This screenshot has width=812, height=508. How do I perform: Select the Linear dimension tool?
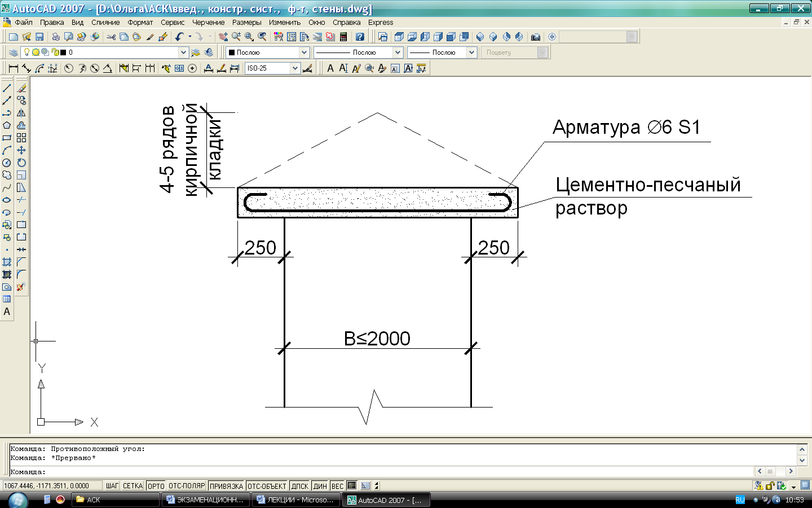coord(13,68)
